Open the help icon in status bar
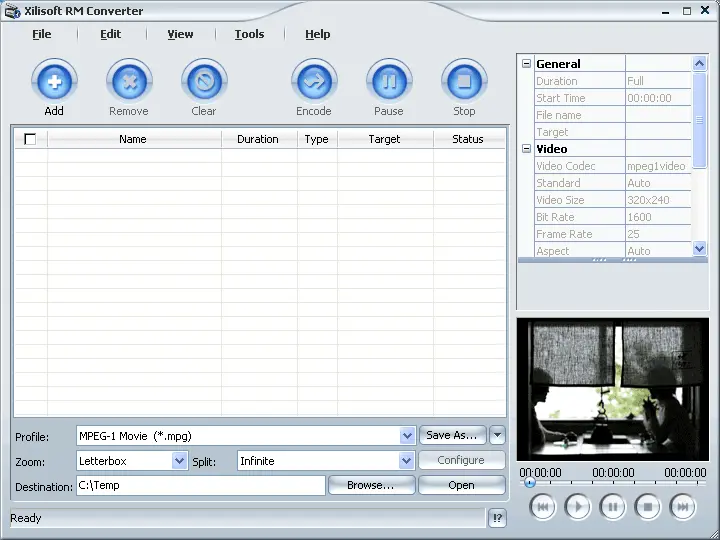Screen dimensions: 720x540 498,518
